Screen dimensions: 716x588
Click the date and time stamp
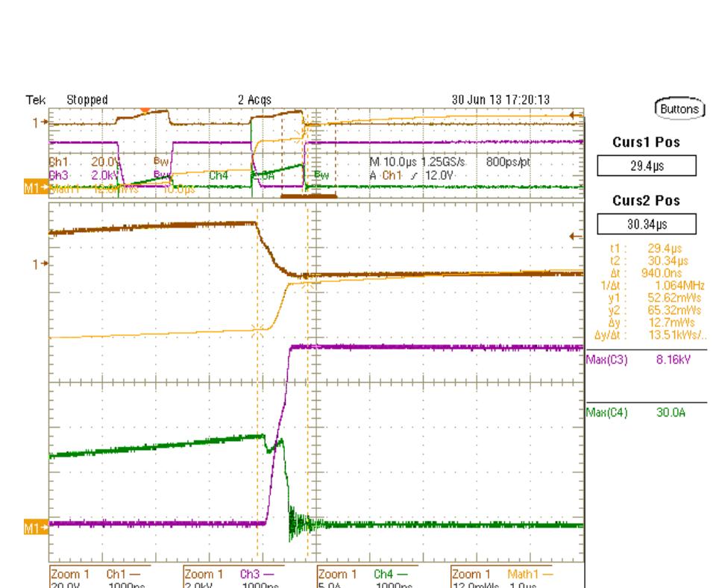[x=500, y=99]
